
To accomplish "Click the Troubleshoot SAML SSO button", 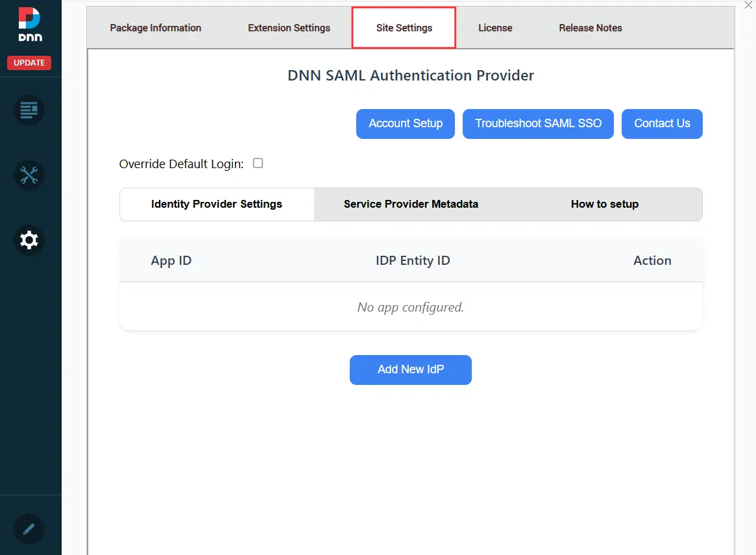I will [x=538, y=124].
